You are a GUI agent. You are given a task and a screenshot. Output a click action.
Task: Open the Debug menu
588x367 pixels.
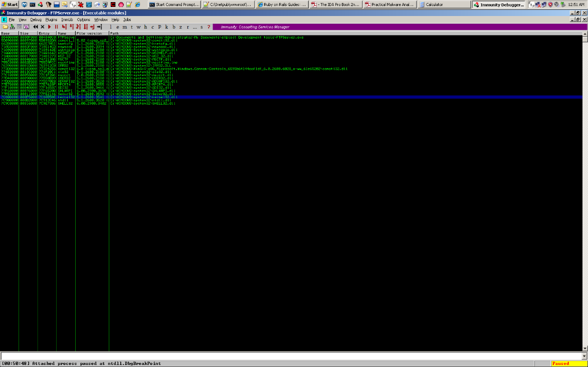(x=36, y=20)
